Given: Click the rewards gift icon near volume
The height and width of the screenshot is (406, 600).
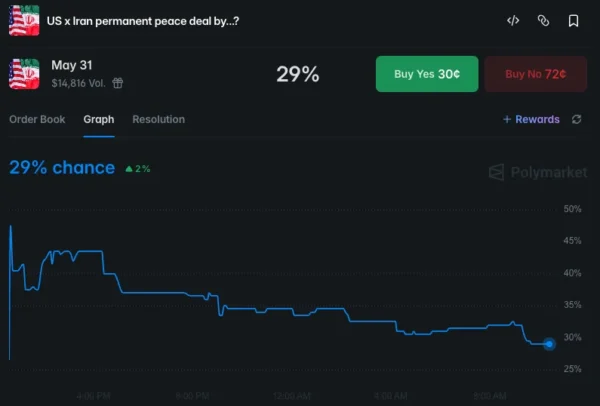Looking at the screenshot, I should pyautogui.click(x=118, y=83).
